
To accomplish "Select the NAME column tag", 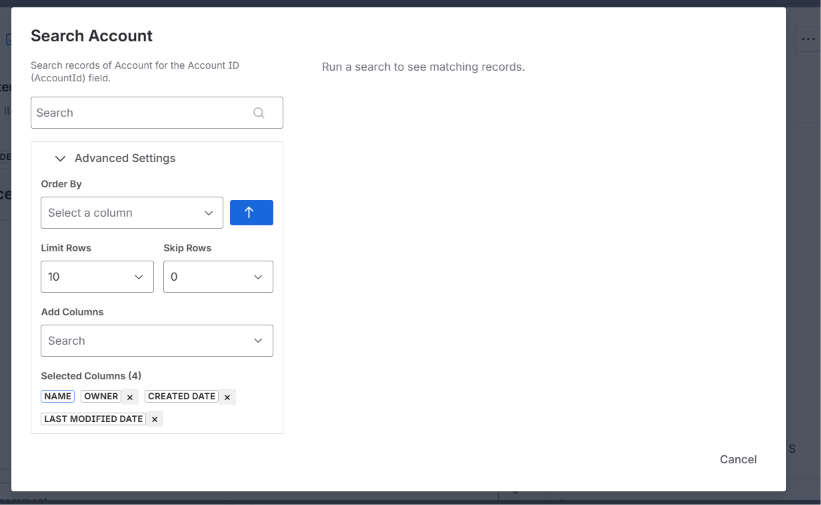I will pyautogui.click(x=58, y=397).
